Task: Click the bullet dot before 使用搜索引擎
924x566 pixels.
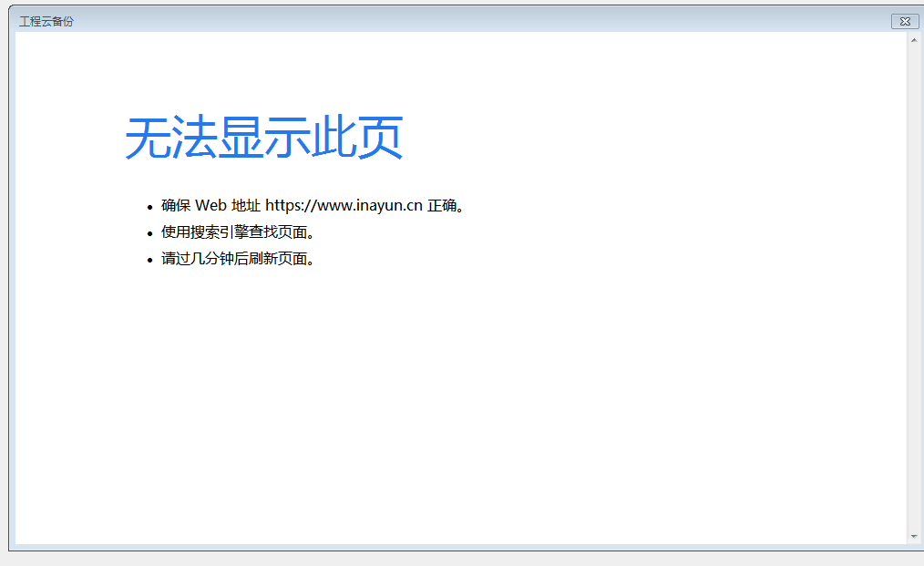Action: pyautogui.click(x=149, y=233)
